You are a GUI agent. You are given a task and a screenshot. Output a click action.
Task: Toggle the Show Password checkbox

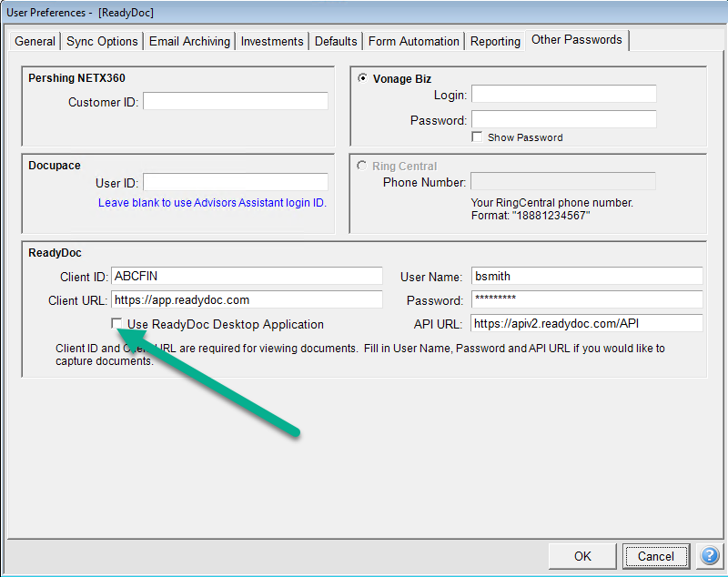click(x=477, y=137)
